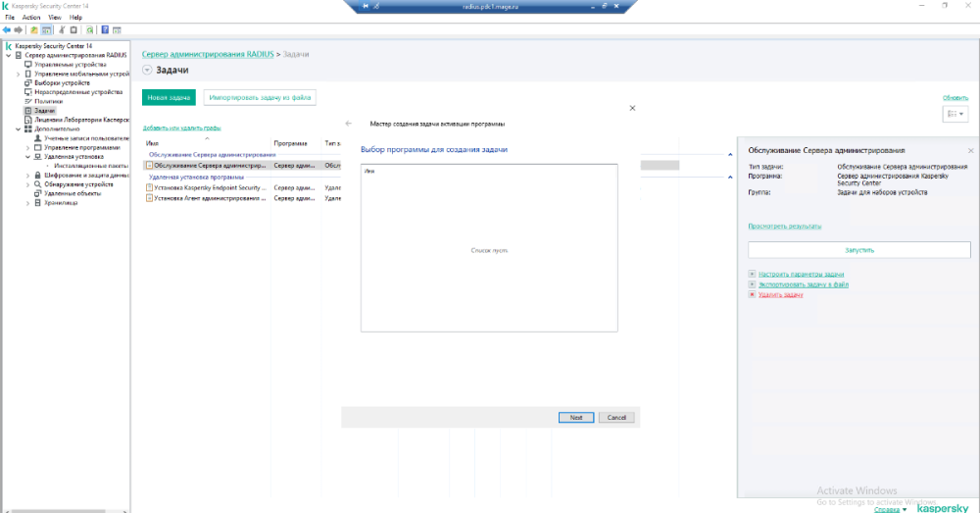Click Импортировать задачу из файла button
Image resolution: width=980 pixels, height=513 pixels.
[x=260, y=97]
